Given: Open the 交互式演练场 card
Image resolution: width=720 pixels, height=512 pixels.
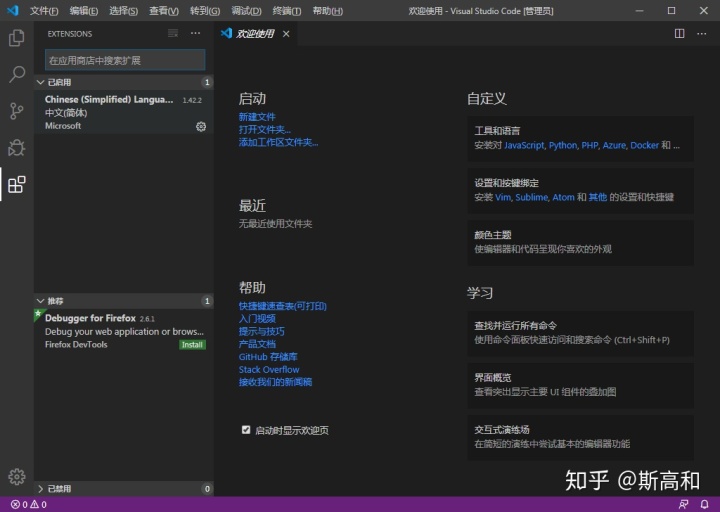Looking at the screenshot, I should coord(580,437).
